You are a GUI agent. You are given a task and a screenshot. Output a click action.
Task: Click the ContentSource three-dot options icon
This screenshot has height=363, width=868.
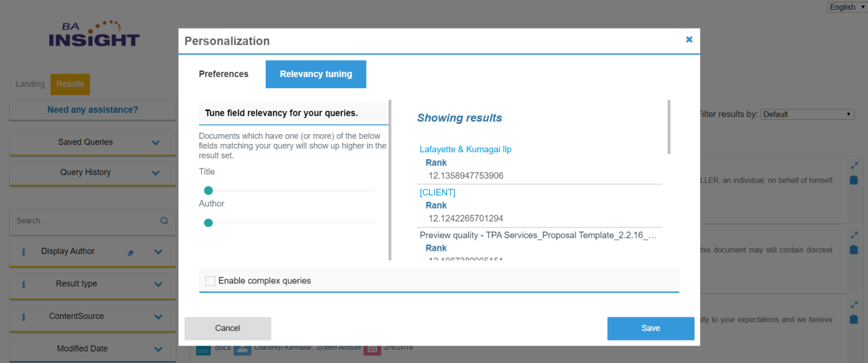point(24,317)
